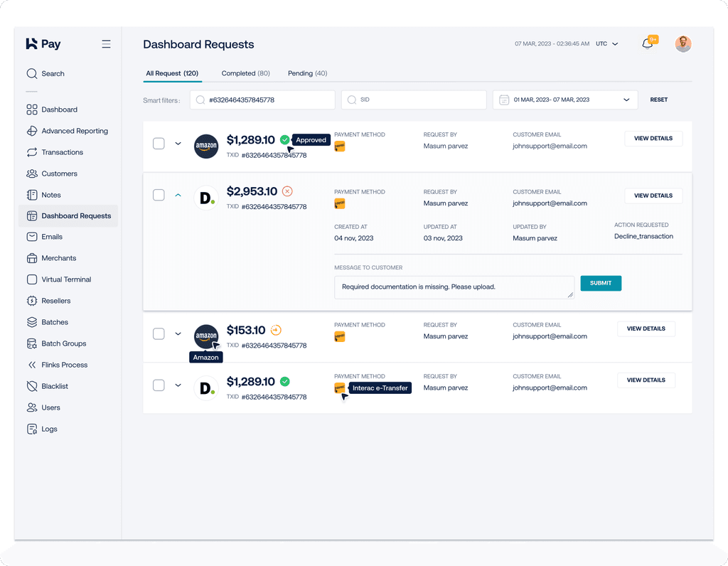Open the Pending requests tab
This screenshot has height=566, width=728.
[x=307, y=73]
